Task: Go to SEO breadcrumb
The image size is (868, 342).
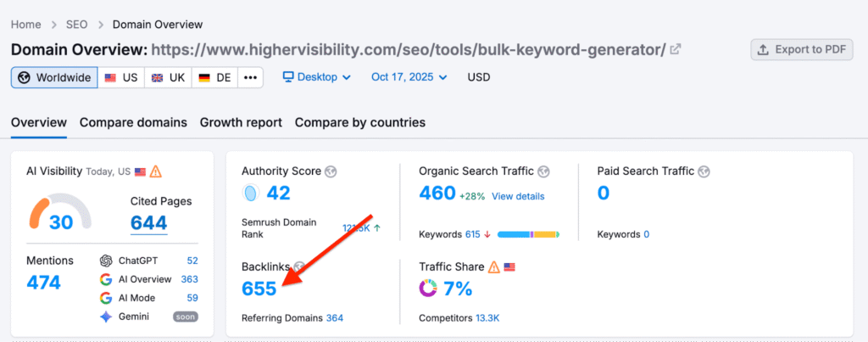Action: pos(77,25)
